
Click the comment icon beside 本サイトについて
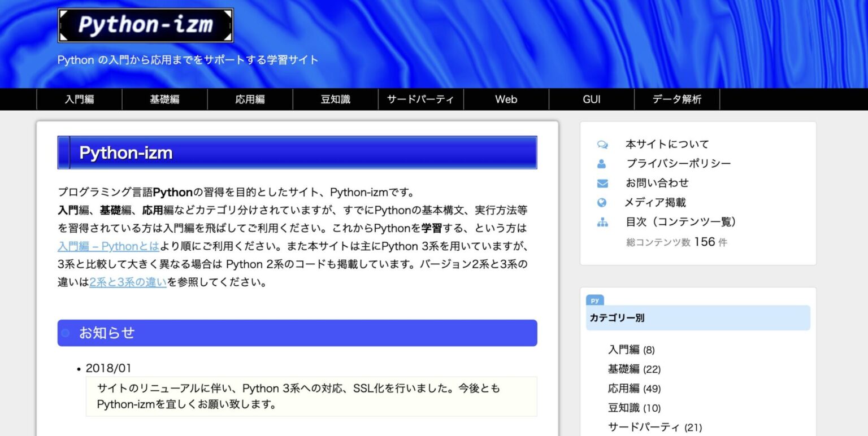point(602,144)
